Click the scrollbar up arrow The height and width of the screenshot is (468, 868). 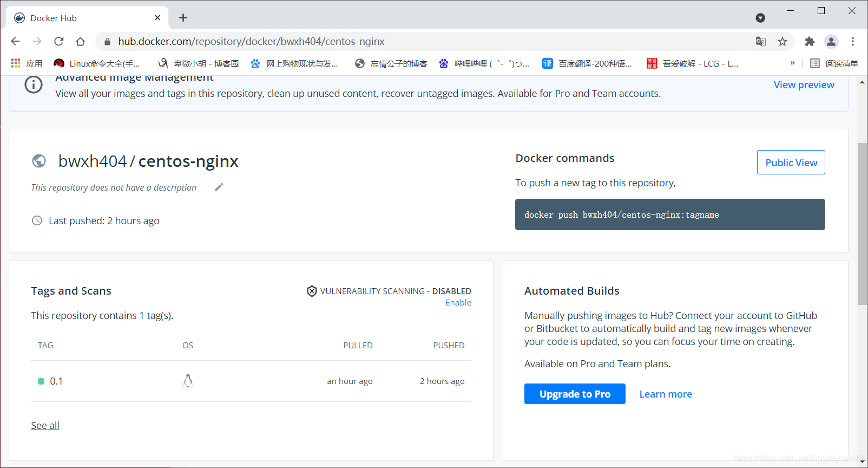coord(862,82)
